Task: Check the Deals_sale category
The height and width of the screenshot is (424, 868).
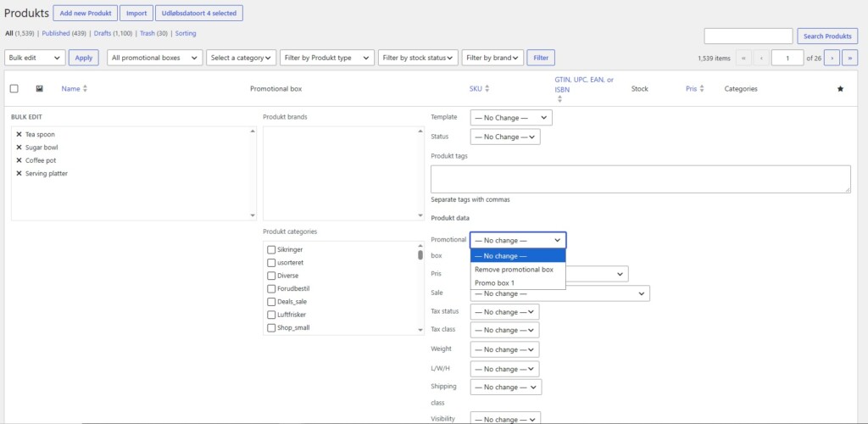Action: pos(271,302)
